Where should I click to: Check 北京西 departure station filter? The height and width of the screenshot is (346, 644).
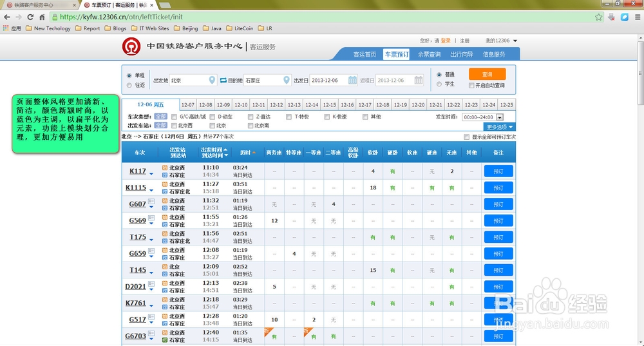pos(174,126)
